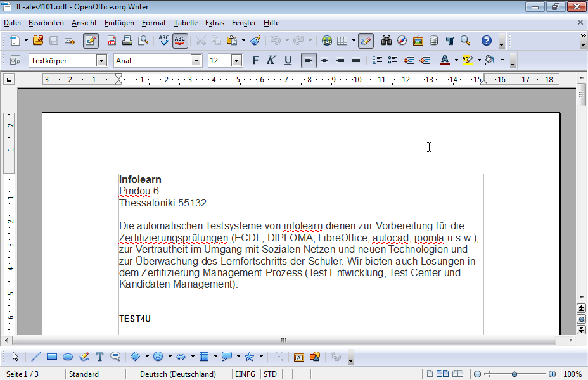
Task: Toggle Underline formatting U button
Action: pos(288,60)
